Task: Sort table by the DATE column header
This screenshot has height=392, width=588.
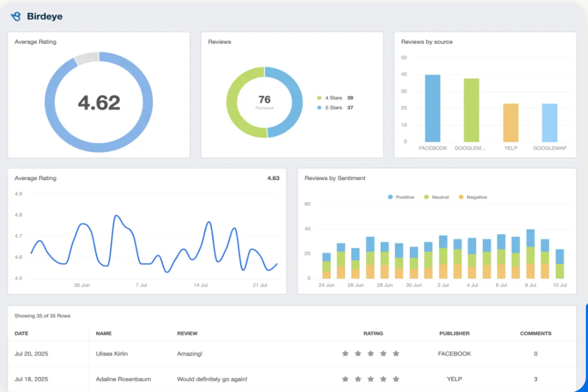Action: point(21,333)
